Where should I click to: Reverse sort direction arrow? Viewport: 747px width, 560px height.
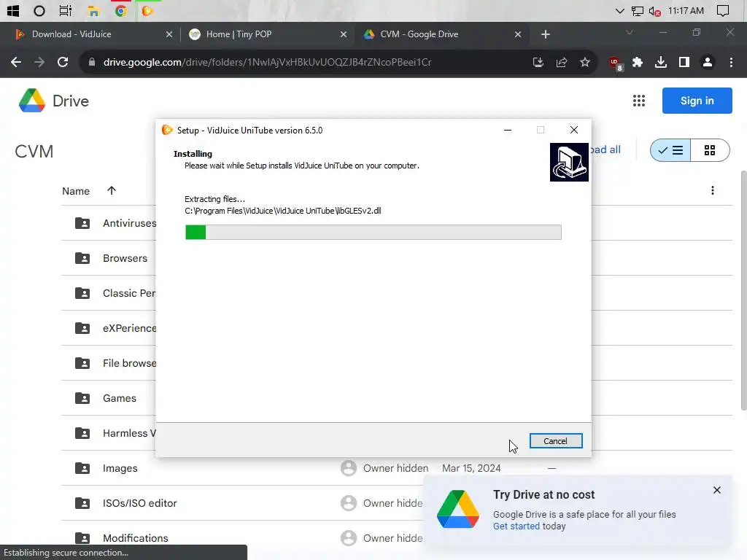coord(112,190)
